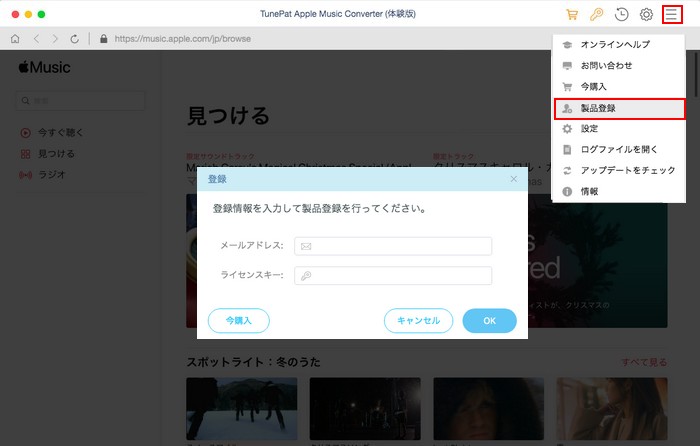This screenshot has width=700, height=446.
Task: Open the shopping cart purchase icon
Action: click(x=572, y=14)
